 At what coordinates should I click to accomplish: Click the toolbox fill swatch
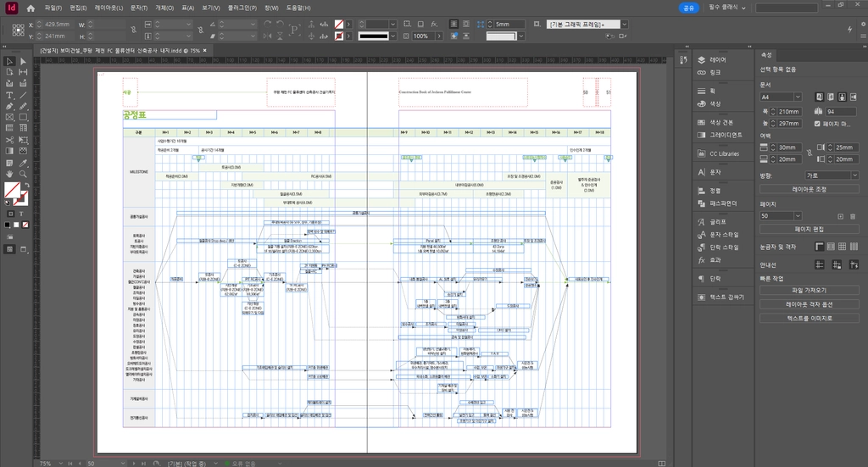coord(12,190)
